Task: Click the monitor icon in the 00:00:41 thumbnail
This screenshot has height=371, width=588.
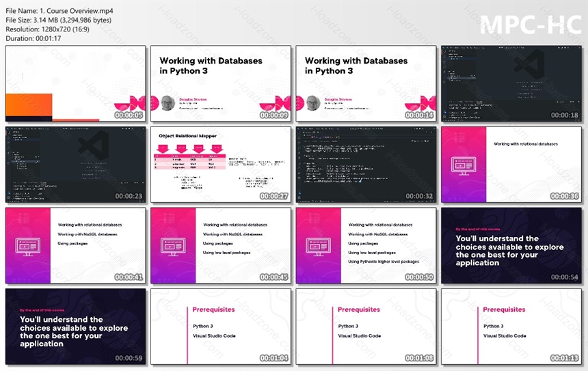Action: [x=28, y=247]
